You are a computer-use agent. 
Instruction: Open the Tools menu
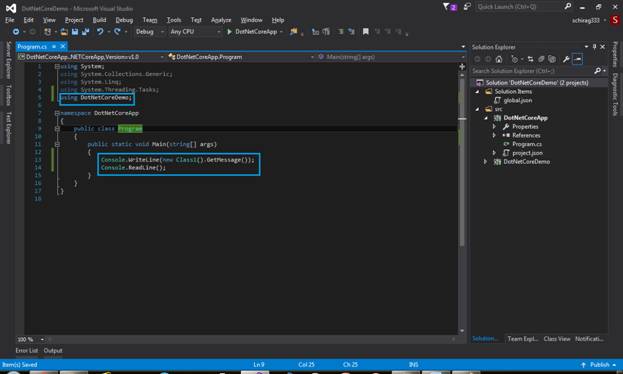(174, 20)
